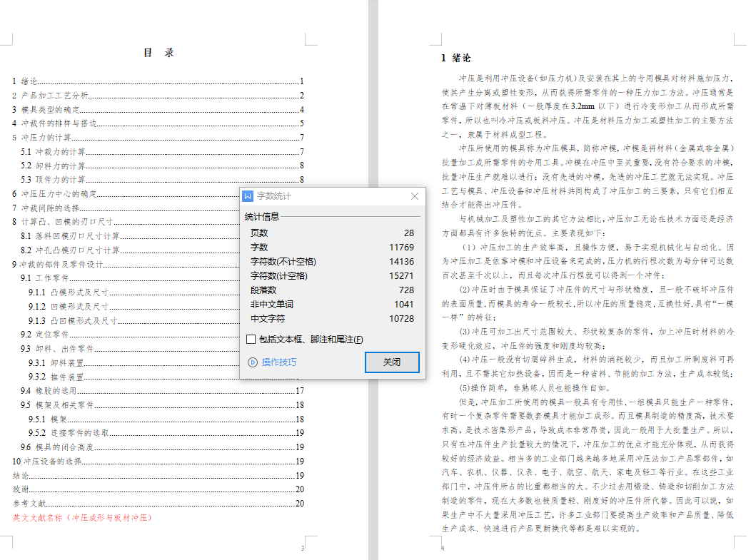Open TOC entry 10 冲压设备的选择
Image resolution: width=756 pixels, height=560 pixels.
(158, 462)
